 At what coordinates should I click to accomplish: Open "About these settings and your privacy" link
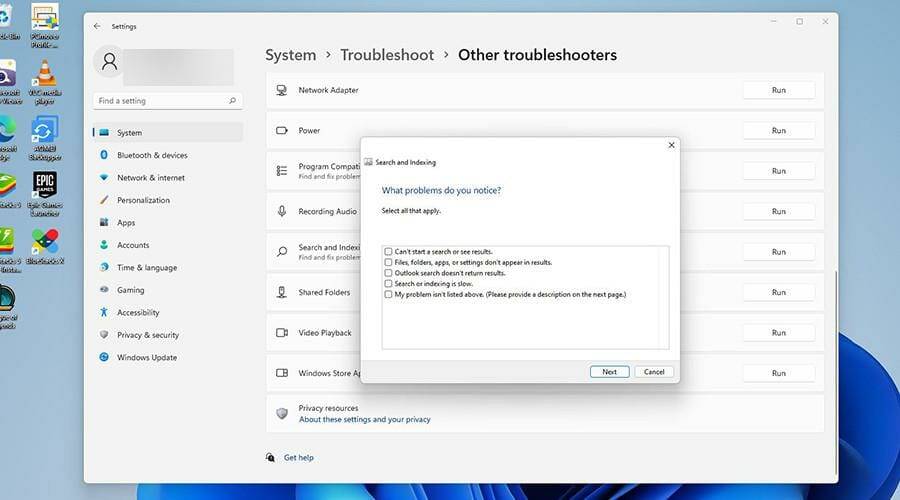[364, 420]
